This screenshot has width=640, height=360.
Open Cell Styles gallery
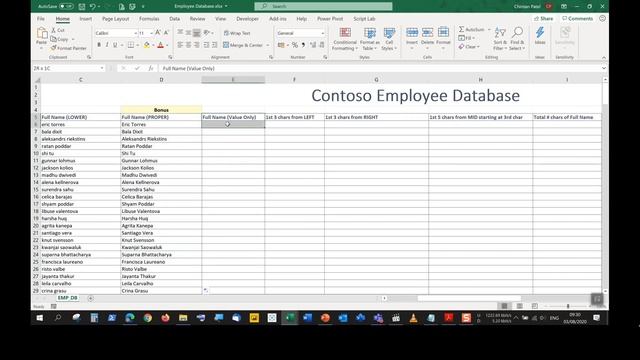[x=389, y=39]
